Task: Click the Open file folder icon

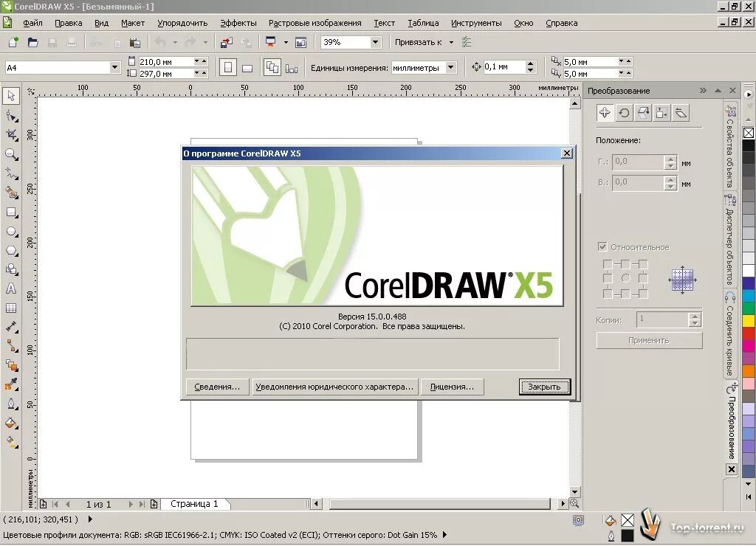Action: [32, 42]
